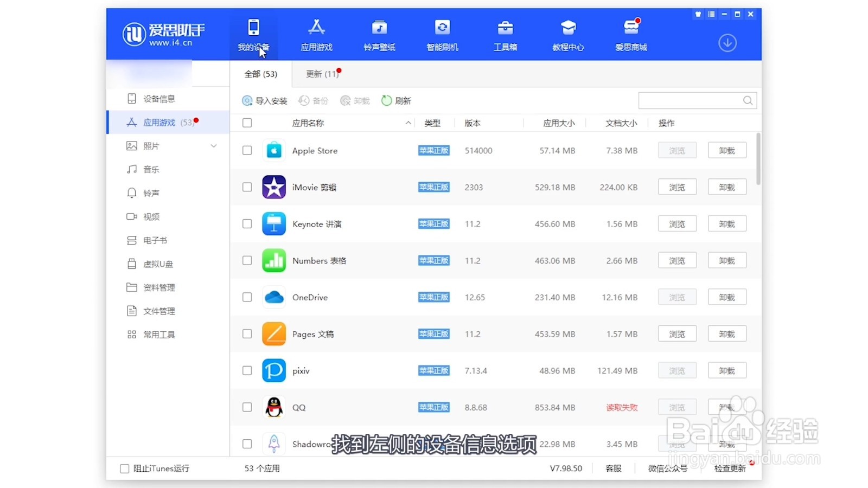Check the Pages 文稿 row checkbox
868x488 pixels.
[x=247, y=334]
